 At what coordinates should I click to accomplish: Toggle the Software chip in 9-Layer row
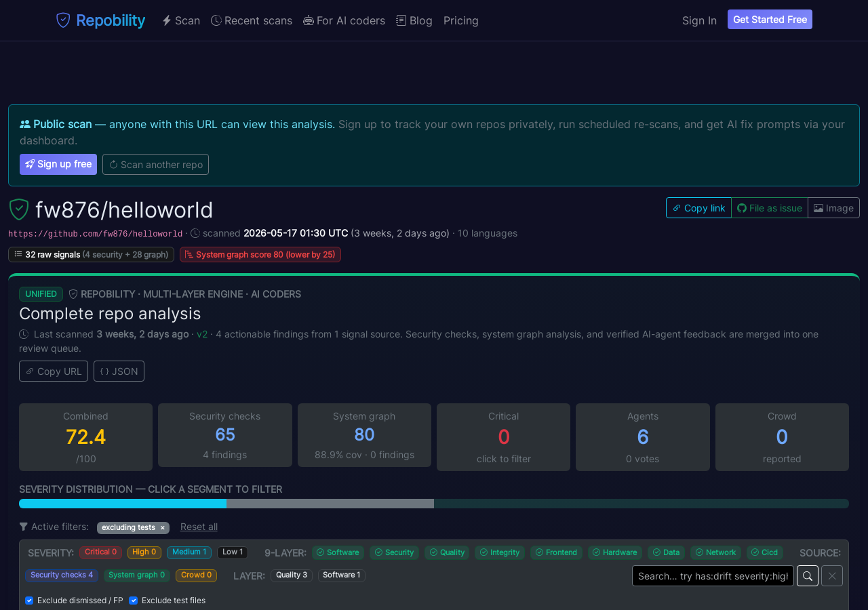(x=338, y=552)
